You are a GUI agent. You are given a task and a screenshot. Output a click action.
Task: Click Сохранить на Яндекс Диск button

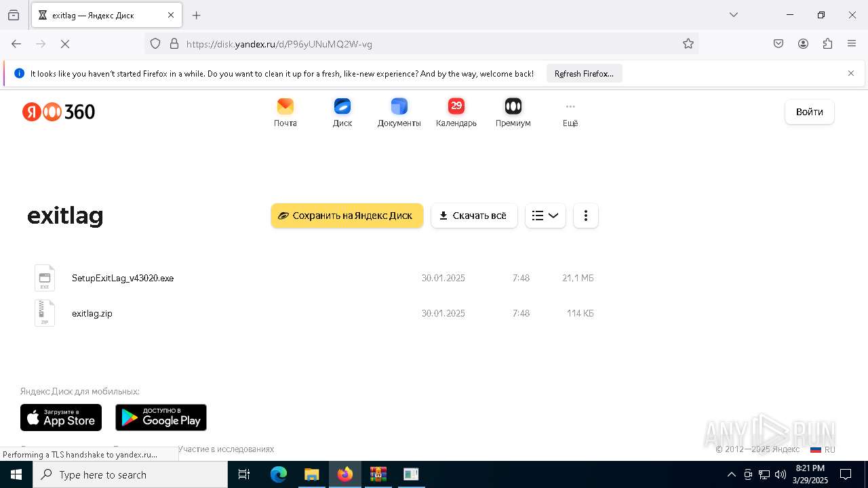[x=347, y=216]
